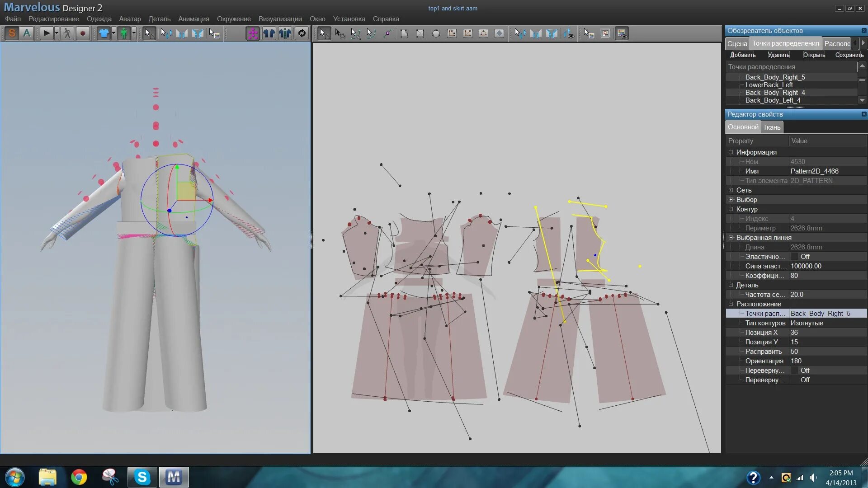868x488 pixels.
Task: Toggle the blue T-shirt garment display icon
Action: click(104, 33)
